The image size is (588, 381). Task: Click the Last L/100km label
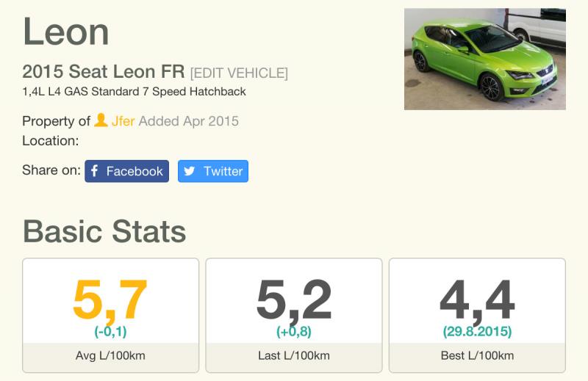click(294, 356)
